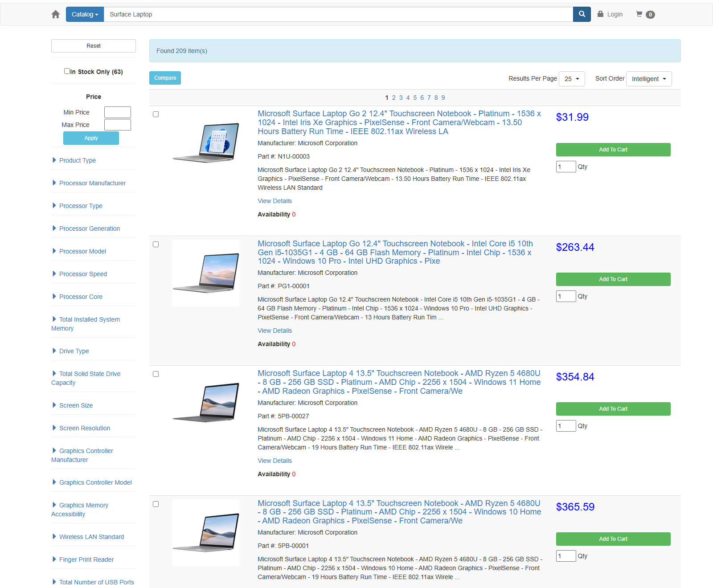Click the Qty field for $263.44 item
The height and width of the screenshot is (588, 713).
click(x=566, y=296)
